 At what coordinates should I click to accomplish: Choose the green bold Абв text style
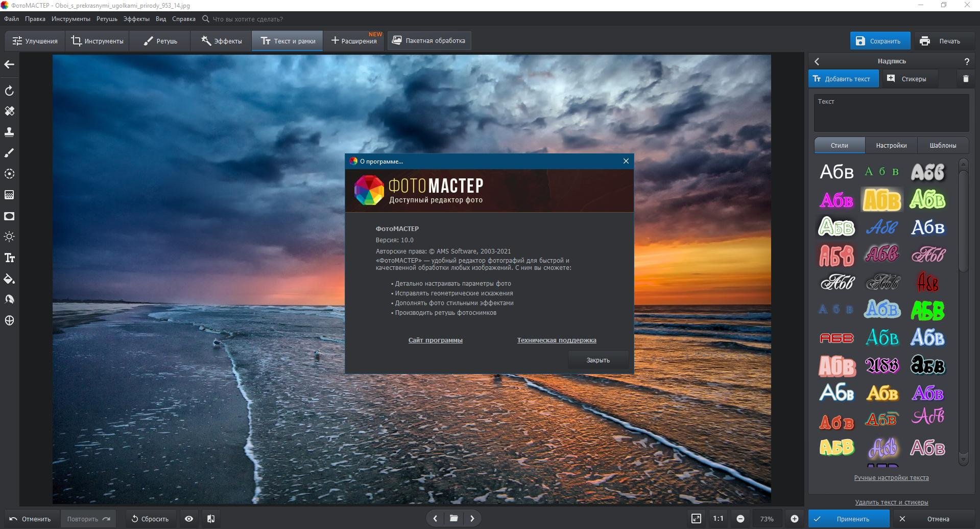tap(927, 310)
